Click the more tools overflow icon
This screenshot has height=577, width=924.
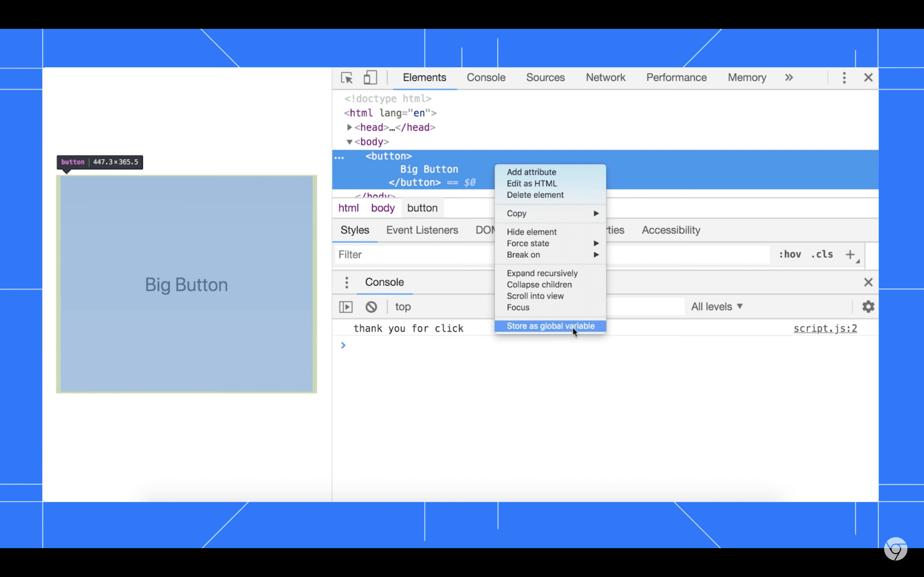point(789,77)
